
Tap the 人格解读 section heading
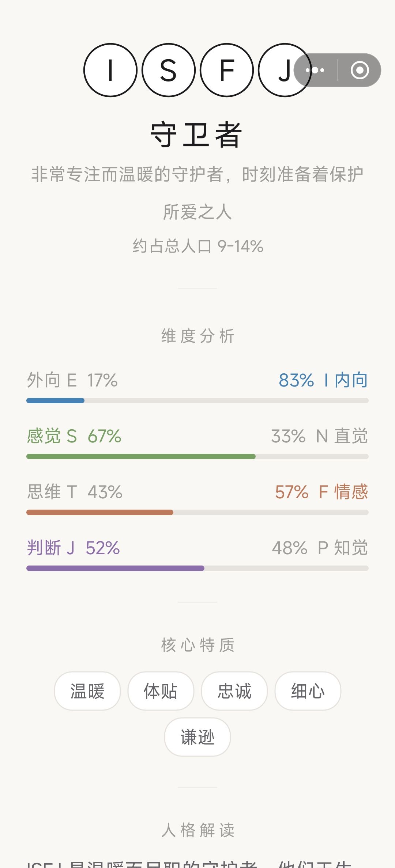click(x=197, y=830)
